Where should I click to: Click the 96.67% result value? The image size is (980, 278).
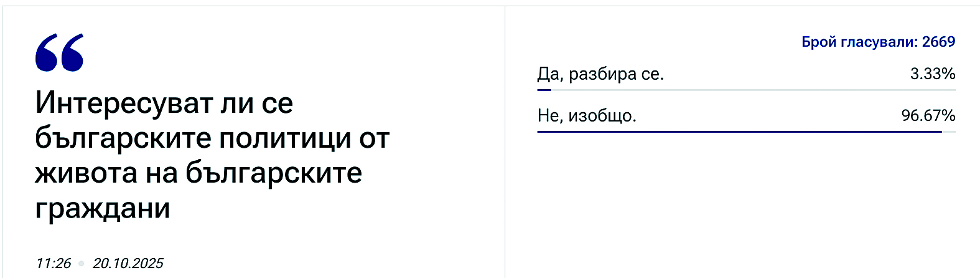(x=928, y=116)
